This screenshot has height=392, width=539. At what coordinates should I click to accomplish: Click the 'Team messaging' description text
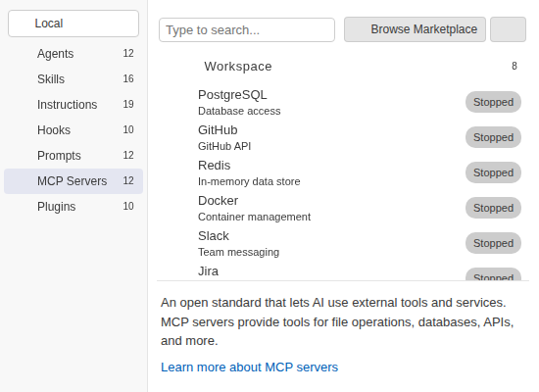click(238, 253)
